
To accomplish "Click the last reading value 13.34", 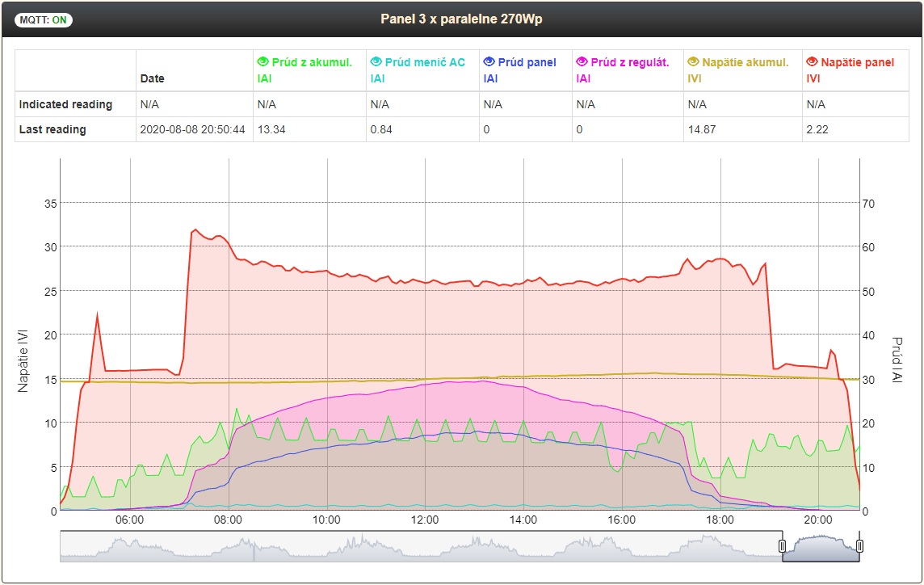I will pyautogui.click(x=271, y=130).
